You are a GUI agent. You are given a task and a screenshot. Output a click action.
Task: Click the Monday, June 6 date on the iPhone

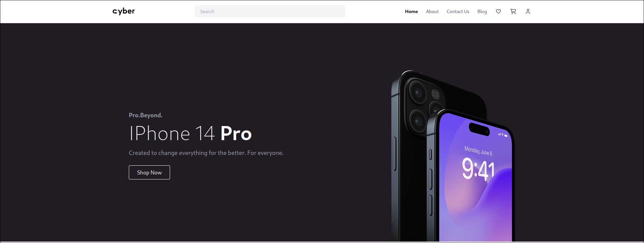coord(478,151)
